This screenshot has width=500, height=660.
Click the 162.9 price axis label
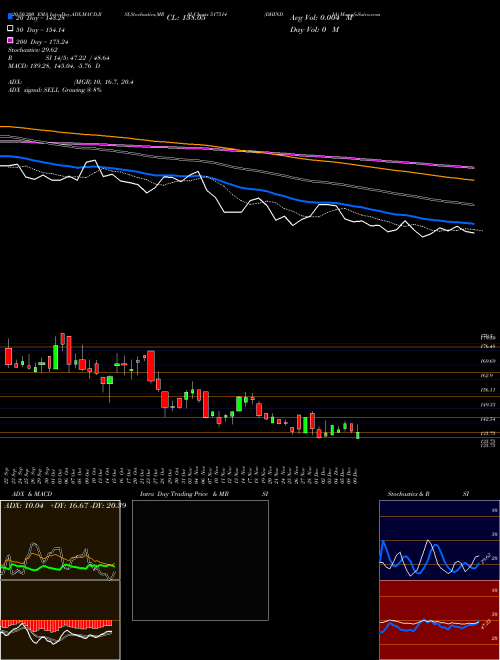(x=488, y=375)
